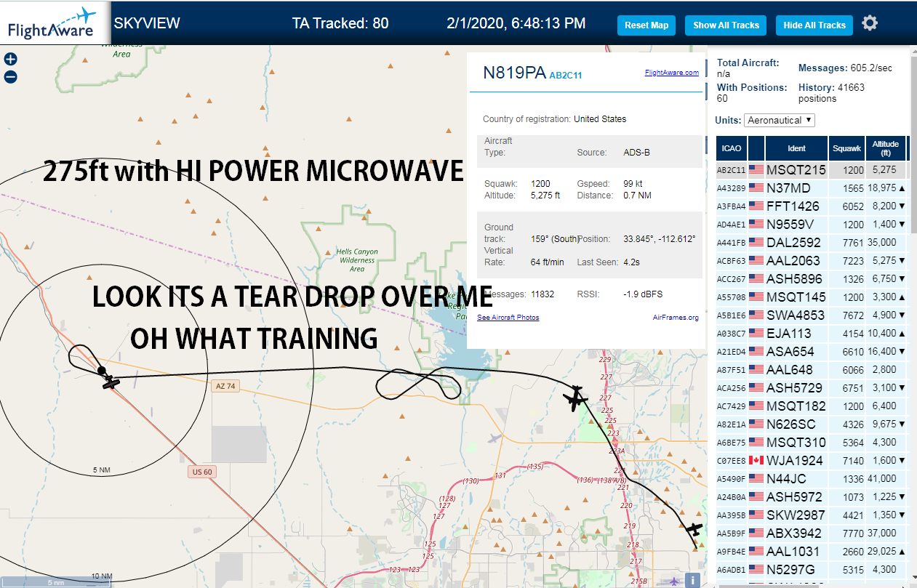Select the N5297G aircraft row

[x=810, y=569]
